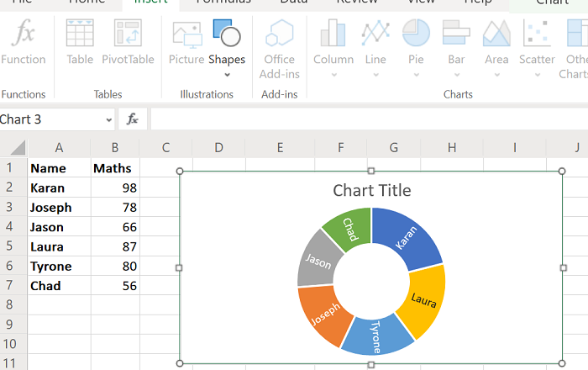Screen dimensions: 588x370
Task: Click the chart's top-middle resize handle
Action: point(371,171)
